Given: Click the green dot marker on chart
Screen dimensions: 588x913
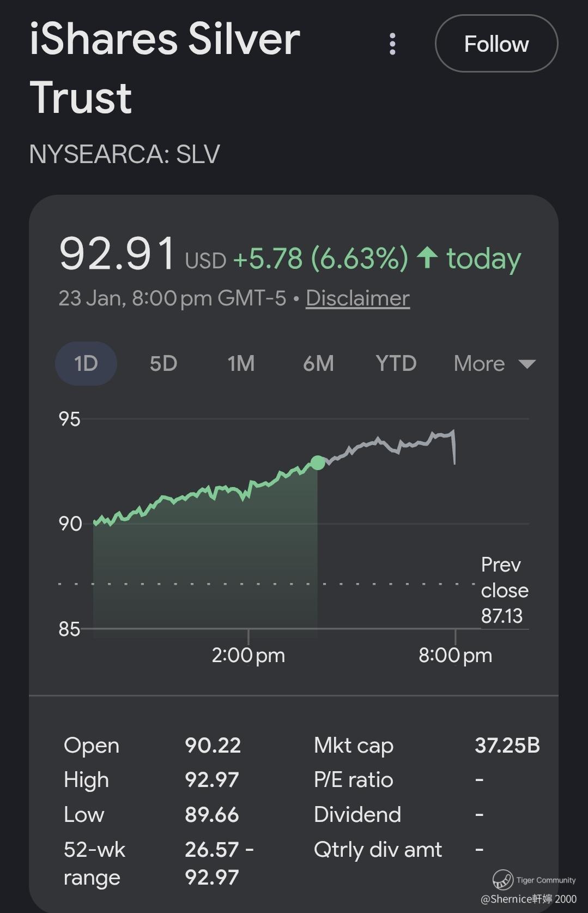Looking at the screenshot, I should click(x=318, y=463).
